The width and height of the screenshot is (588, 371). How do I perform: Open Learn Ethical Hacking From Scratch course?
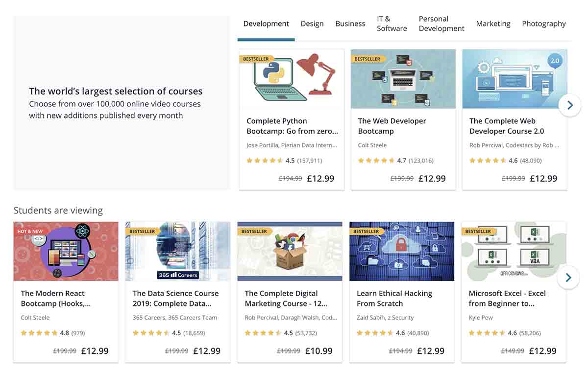pyautogui.click(x=394, y=298)
